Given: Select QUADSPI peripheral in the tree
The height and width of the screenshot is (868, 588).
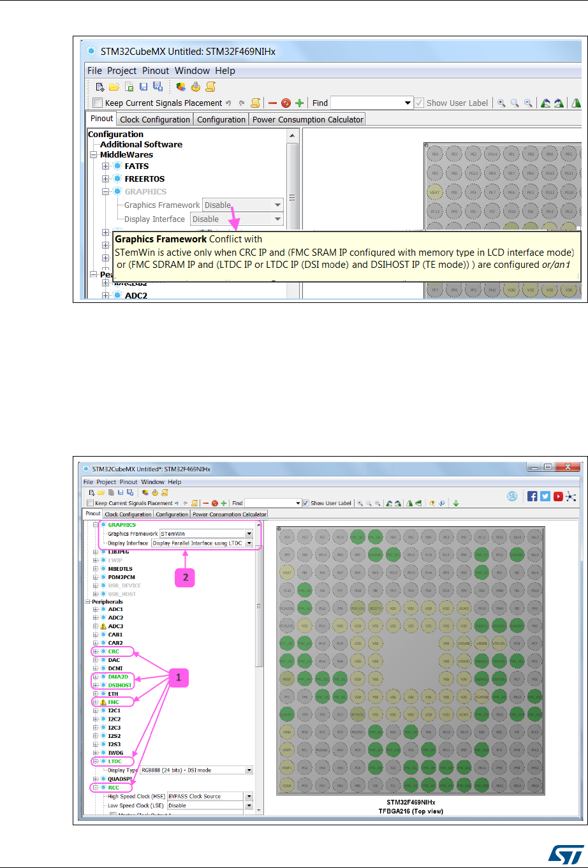Looking at the screenshot, I should click(121, 779).
